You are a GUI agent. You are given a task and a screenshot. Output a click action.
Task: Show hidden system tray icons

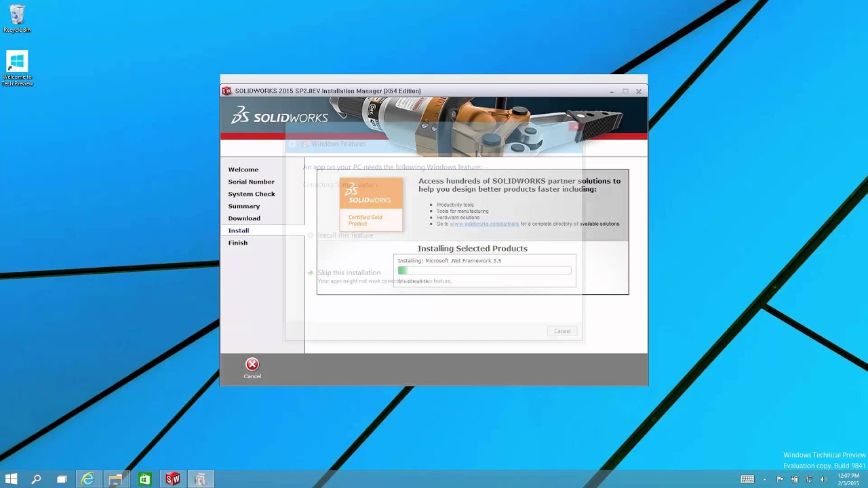765,479
